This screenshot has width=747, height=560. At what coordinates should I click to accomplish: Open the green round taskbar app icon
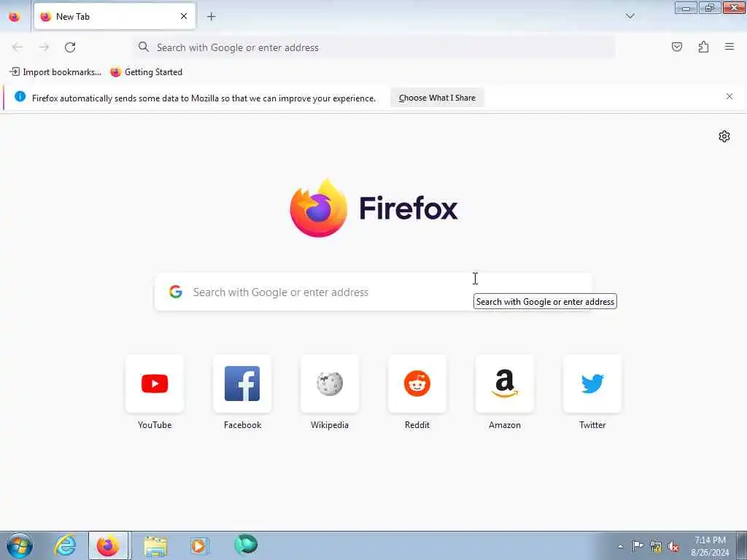pyautogui.click(x=246, y=545)
